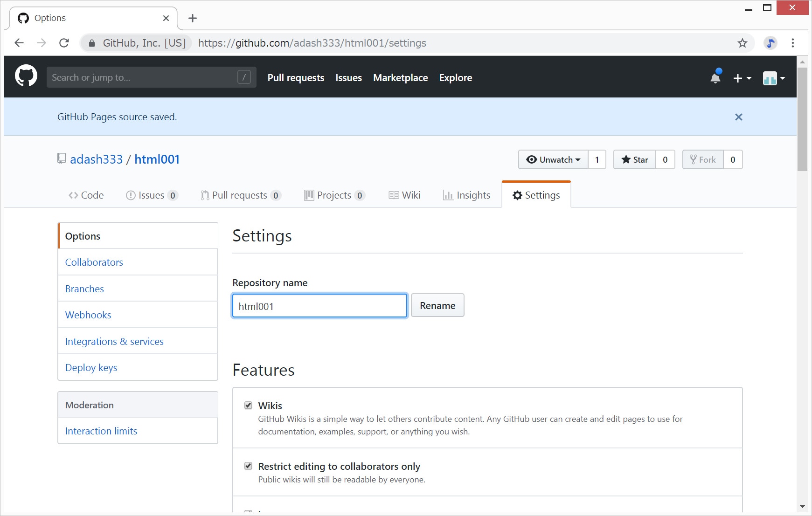Image resolution: width=812 pixels, height=516 pixels.
Task: Maximize the Chrome window
Action: [x=767, y=8]
